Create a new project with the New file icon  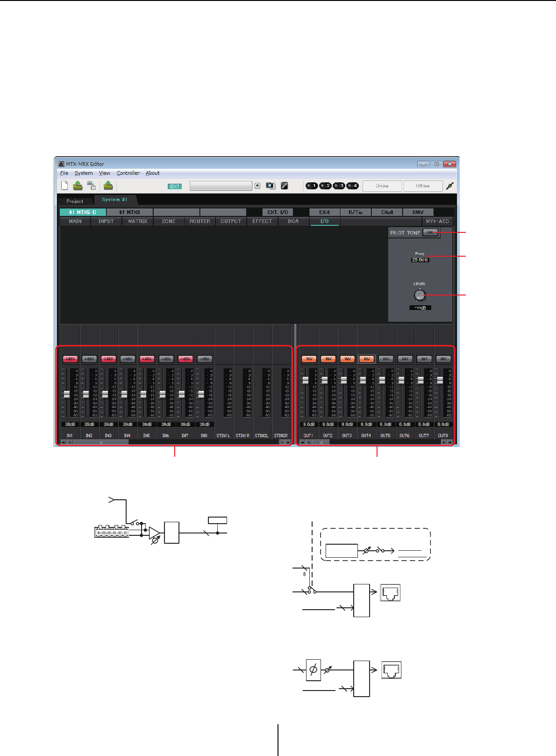coord(64,186)
